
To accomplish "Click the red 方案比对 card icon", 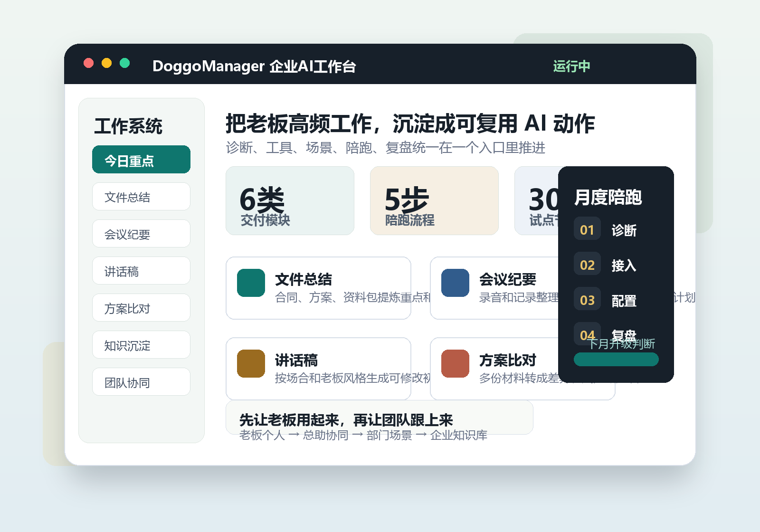I will [455, 363].
